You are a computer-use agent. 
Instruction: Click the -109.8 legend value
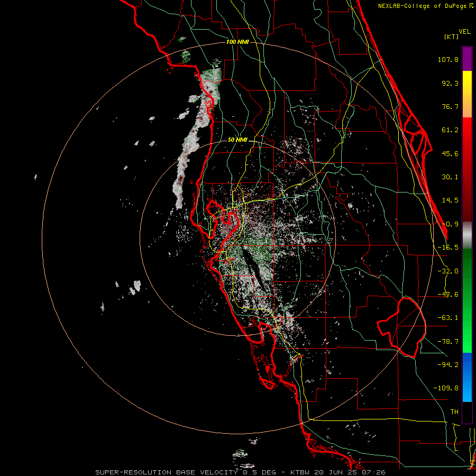point(446,388)
